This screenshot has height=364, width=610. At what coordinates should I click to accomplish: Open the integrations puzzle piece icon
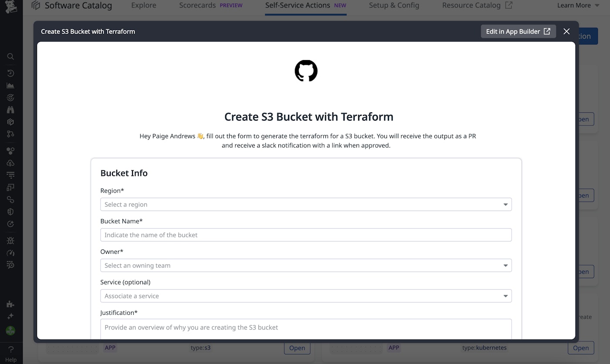tap(11, 304)
